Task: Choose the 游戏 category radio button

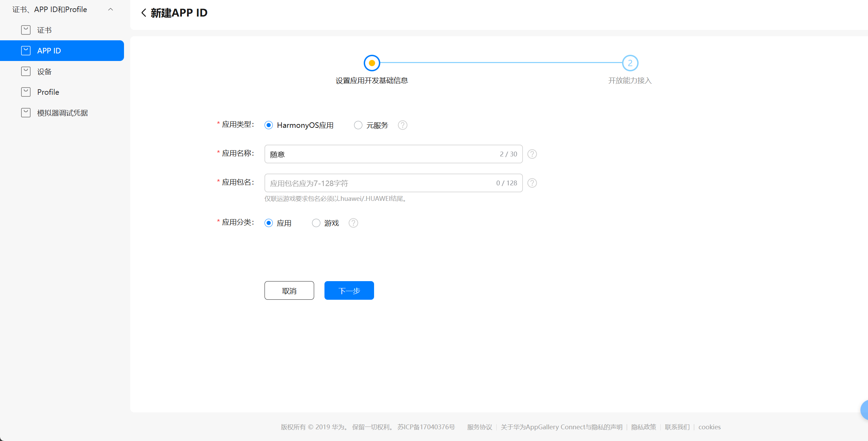Action: point(316,223)
